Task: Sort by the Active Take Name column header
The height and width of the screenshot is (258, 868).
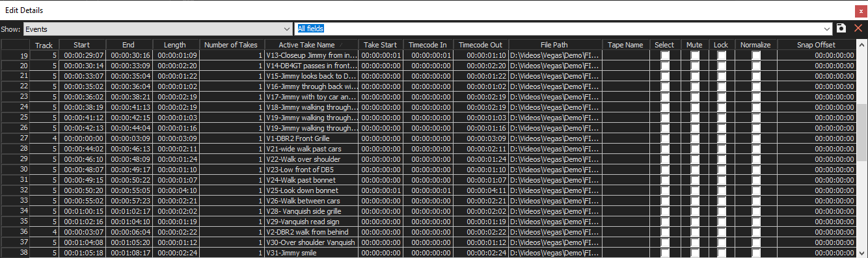Action: click(312, 45)
